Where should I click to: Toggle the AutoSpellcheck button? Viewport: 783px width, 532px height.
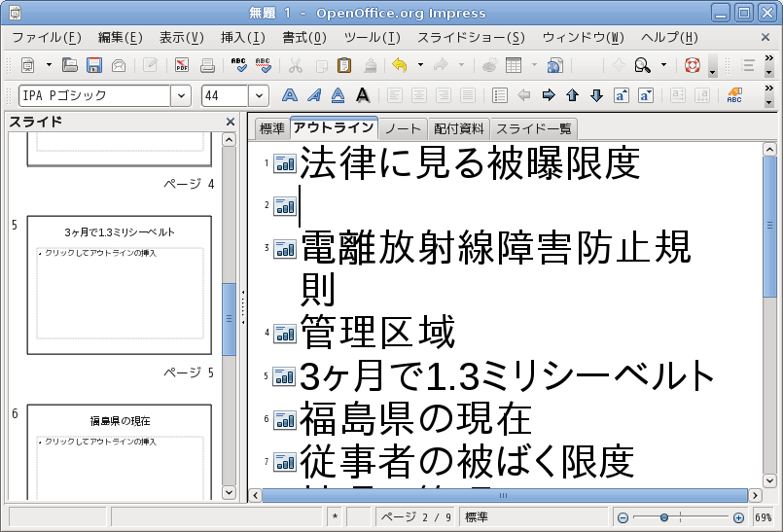coord(263,65)
